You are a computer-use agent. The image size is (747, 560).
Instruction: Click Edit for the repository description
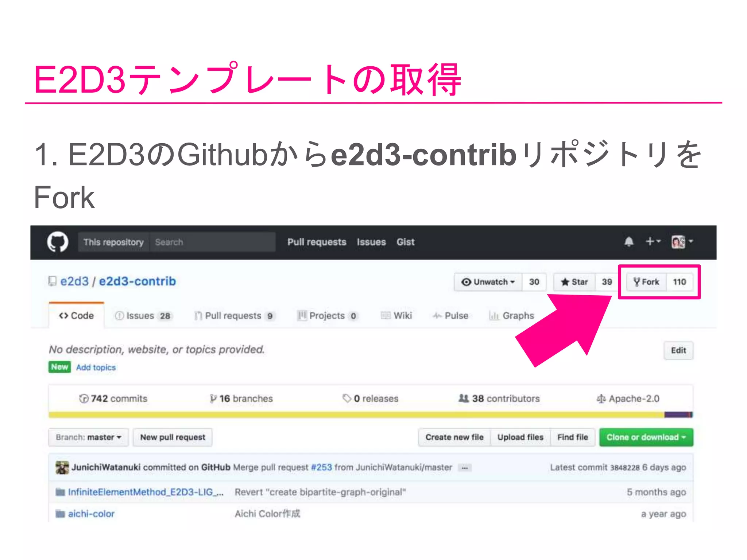click(678, 350)
